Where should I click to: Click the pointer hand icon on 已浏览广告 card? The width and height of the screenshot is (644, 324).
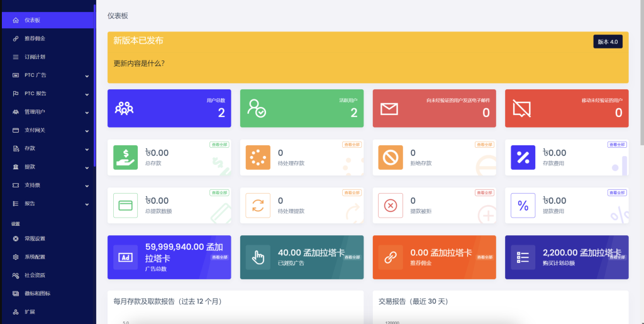point(258,257)
